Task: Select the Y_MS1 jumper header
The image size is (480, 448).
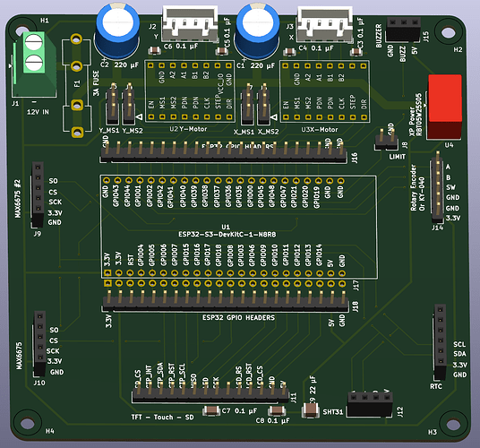Action: point(112,104)
